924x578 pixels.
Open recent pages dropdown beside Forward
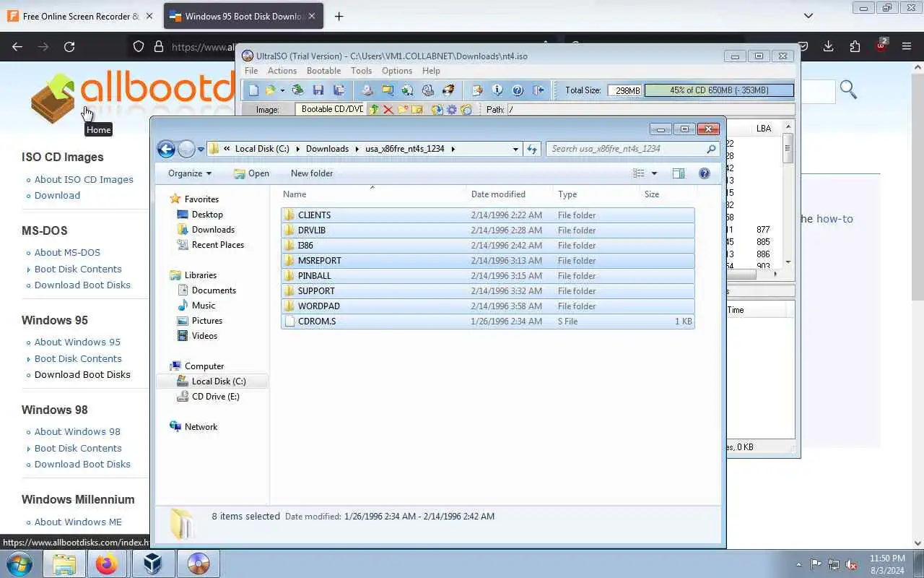pyautogui.click(x=201, y=149)
